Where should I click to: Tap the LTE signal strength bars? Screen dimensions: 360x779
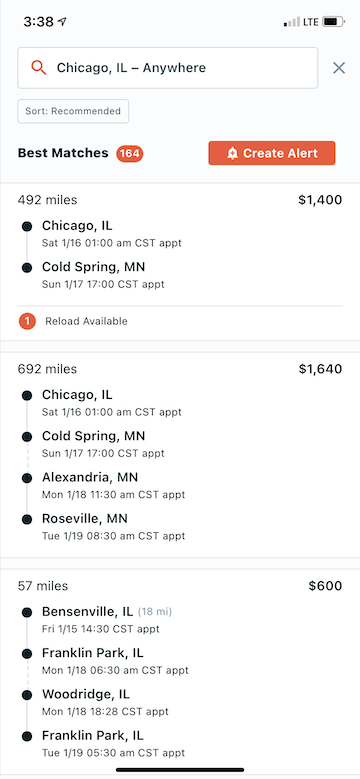292,22
